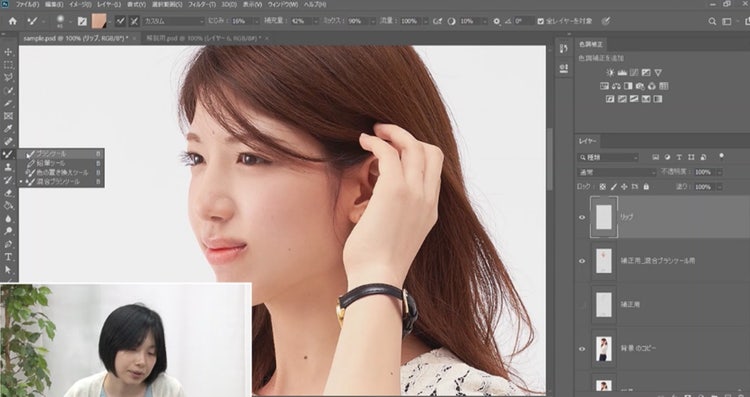Click the Home icon in options bar

coord(13,21)
